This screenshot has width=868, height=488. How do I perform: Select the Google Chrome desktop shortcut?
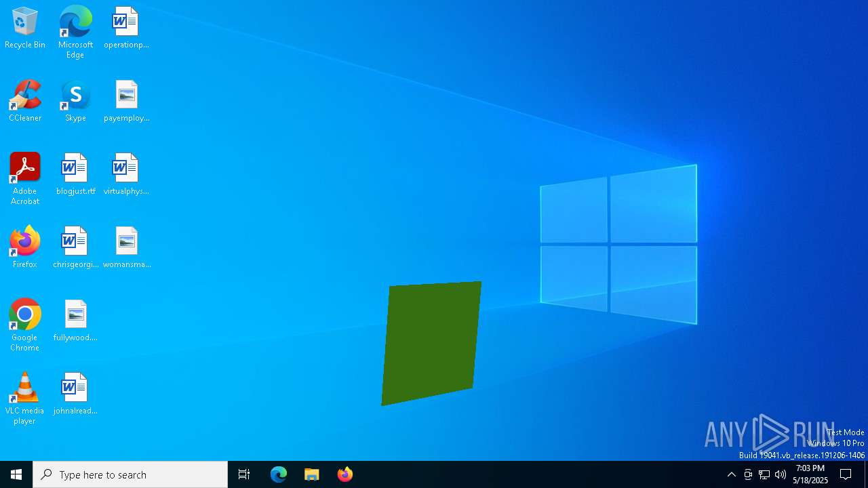[25, 325]
